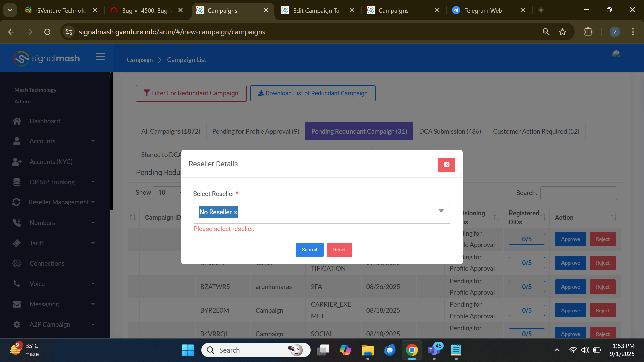Screen dimensions: 644x362
Task: Sort by the Action column
Action: [x=613, y=217]
